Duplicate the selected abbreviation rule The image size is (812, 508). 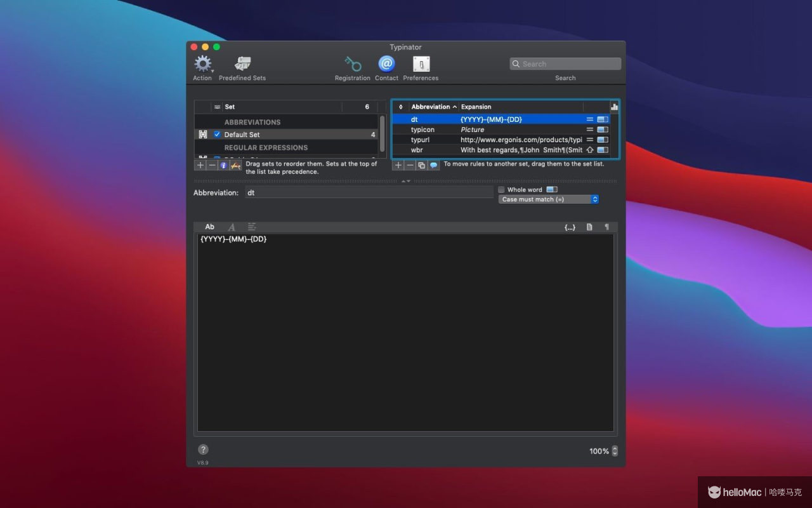click(x=421, y=165)
